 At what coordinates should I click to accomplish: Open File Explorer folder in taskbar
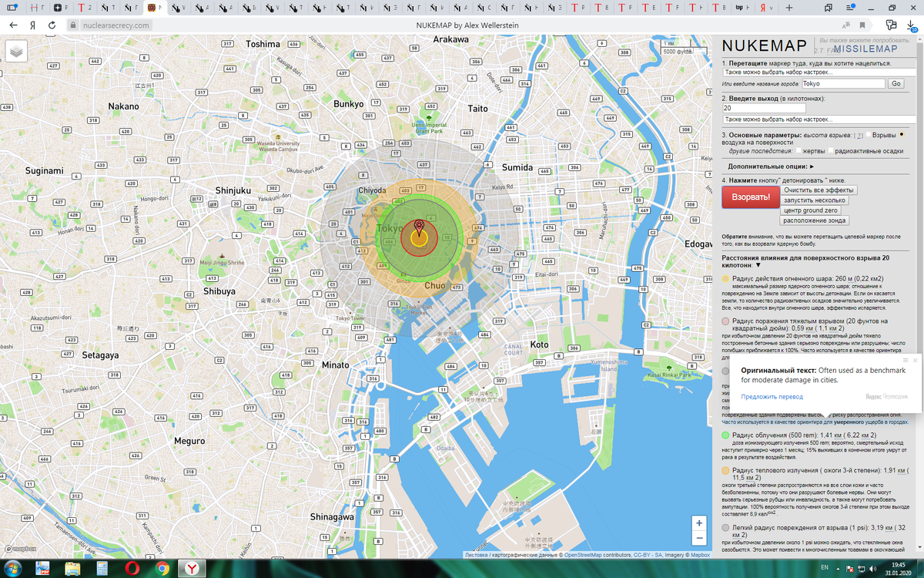coord(72,569)
